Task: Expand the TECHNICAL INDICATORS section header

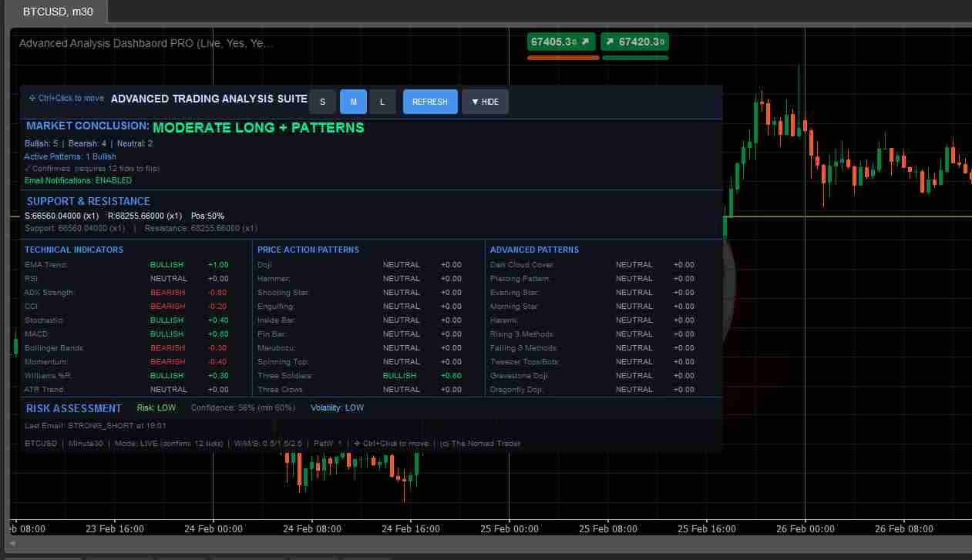Action: tap(73, 250)
